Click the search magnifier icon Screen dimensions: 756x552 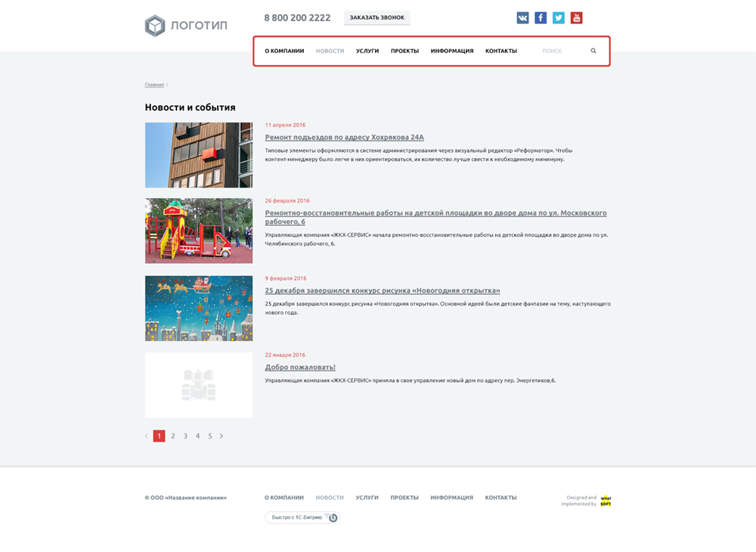(593, 51)
